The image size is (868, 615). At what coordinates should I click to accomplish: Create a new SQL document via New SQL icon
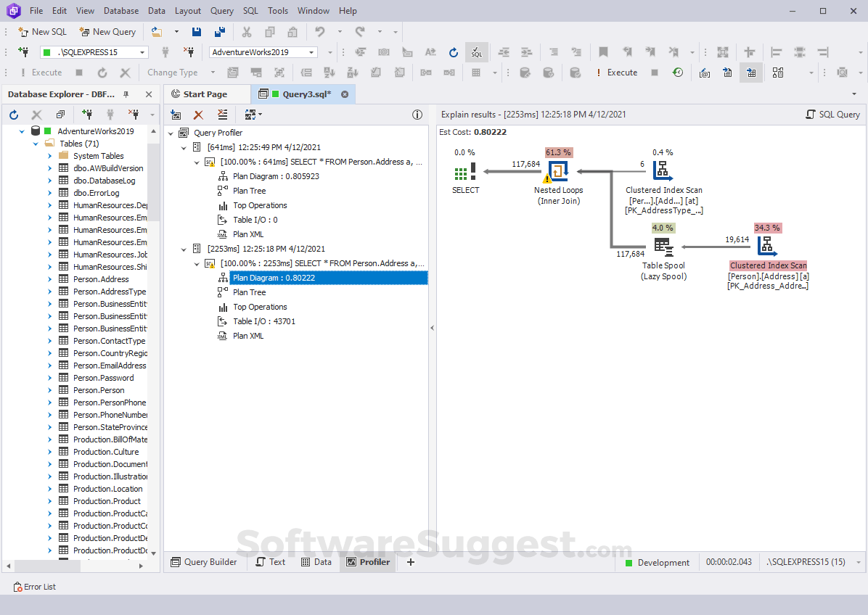tap(41, 32)
